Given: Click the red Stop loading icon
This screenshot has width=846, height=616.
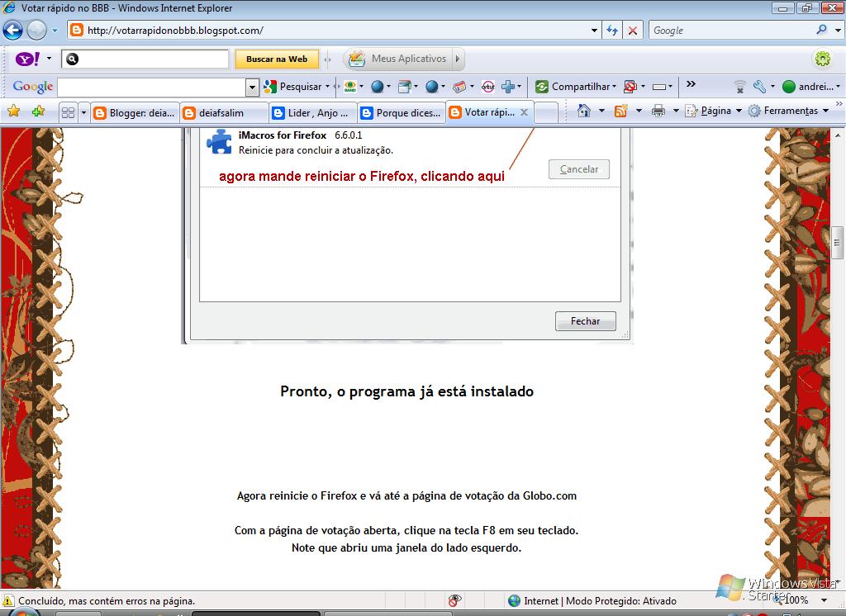Looking at the screenshot, I should 632,31.
